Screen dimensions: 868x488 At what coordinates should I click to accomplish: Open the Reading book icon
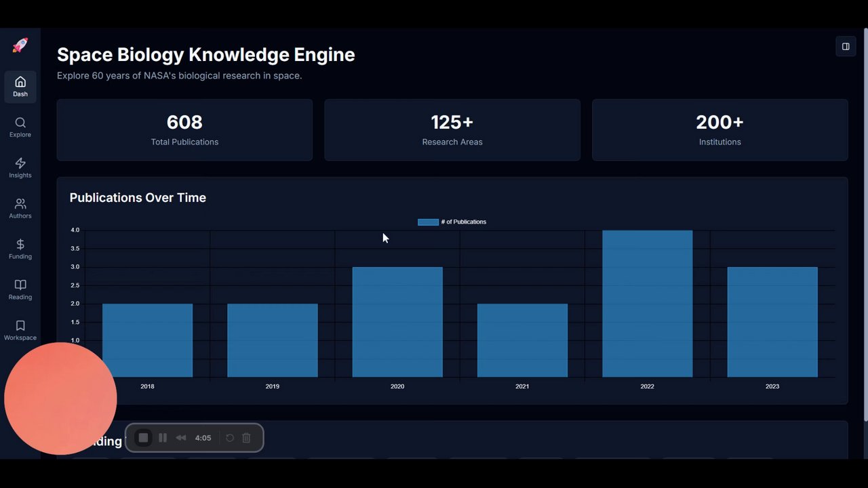tap(20, 285)
